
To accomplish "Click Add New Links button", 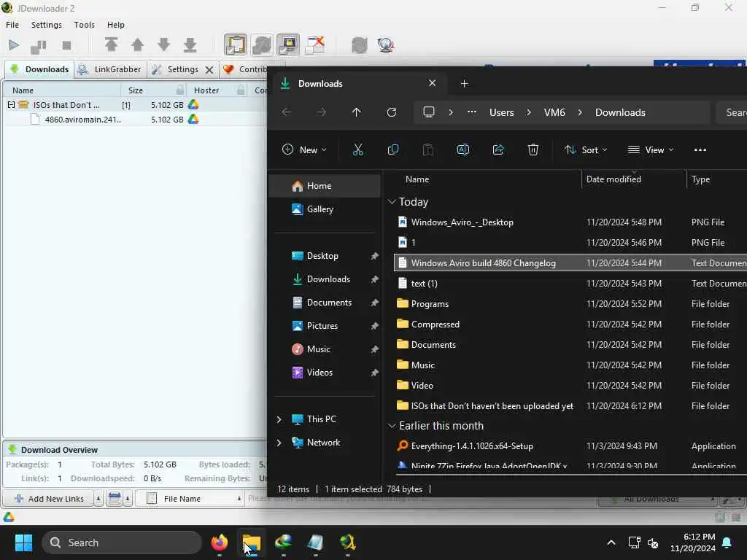I will 49,499.
